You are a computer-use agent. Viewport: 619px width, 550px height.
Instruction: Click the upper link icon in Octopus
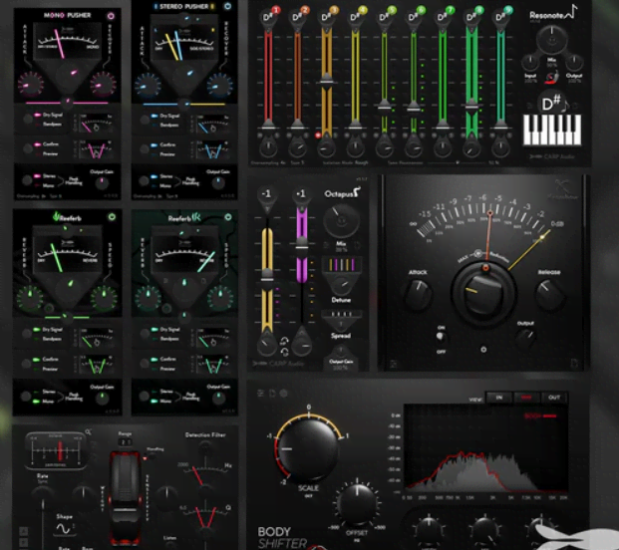coord(284,341)
